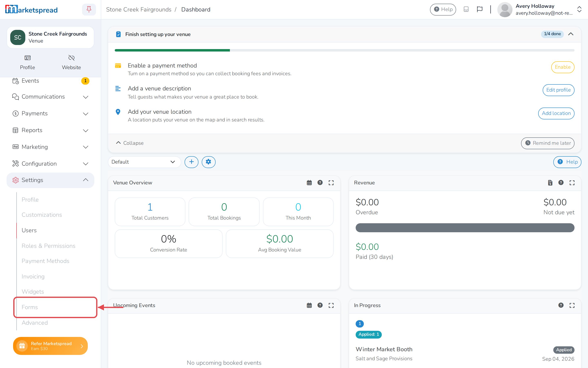Screen dimensions: 588x368
Task: Open Roles & Permissions settings
Action: tap(49, 246)
